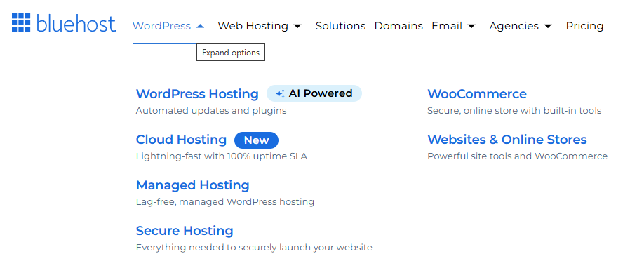Click the 'Expand options' tooltip
644x268 pixels.
[231, 53]
